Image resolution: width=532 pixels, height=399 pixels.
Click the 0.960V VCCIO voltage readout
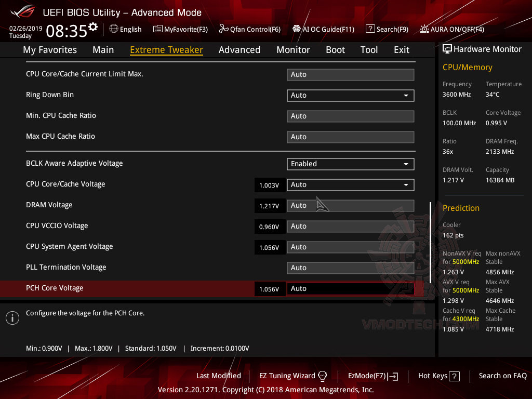click(270, 227)
